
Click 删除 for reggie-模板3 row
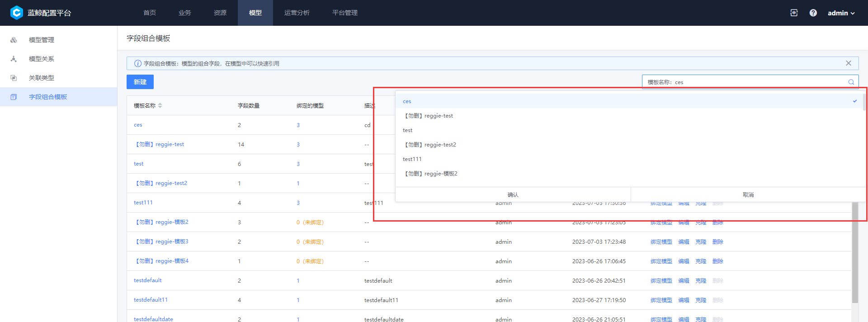click(718, 242)
